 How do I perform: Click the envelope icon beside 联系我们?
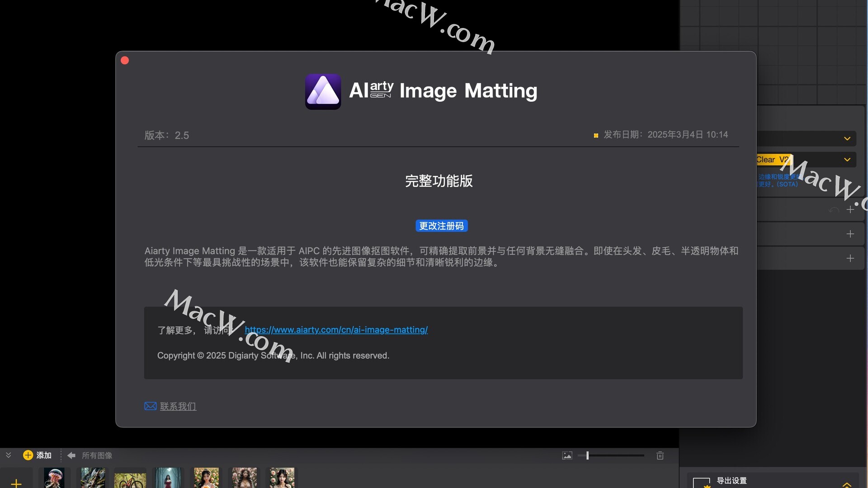151,406
